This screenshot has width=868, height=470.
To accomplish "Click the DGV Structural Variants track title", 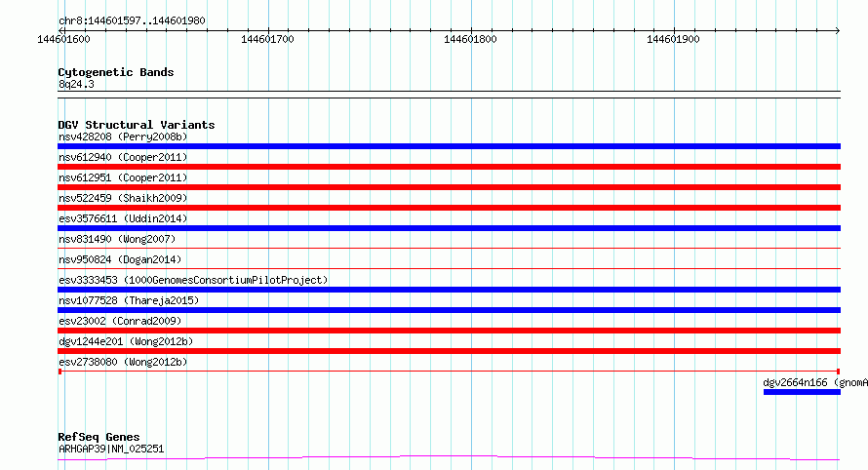I will (x=137, y=125).
